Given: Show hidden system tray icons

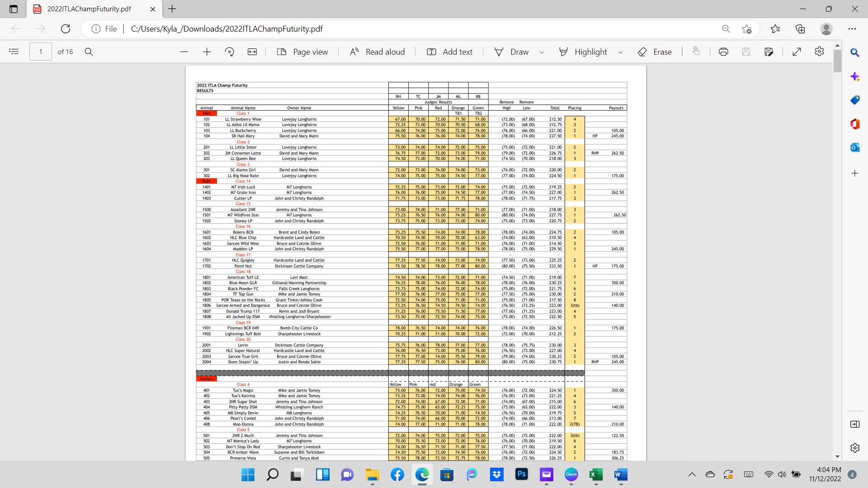Looking at the screenshot, I should click(692, 474).
